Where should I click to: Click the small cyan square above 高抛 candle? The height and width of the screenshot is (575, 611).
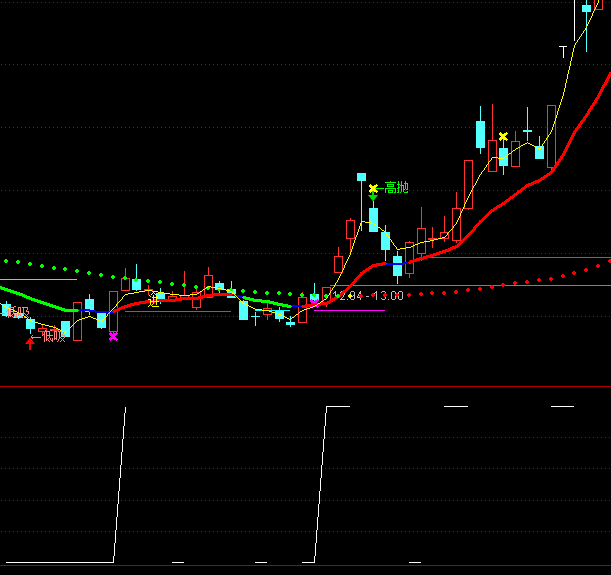(x=362, y=177)
